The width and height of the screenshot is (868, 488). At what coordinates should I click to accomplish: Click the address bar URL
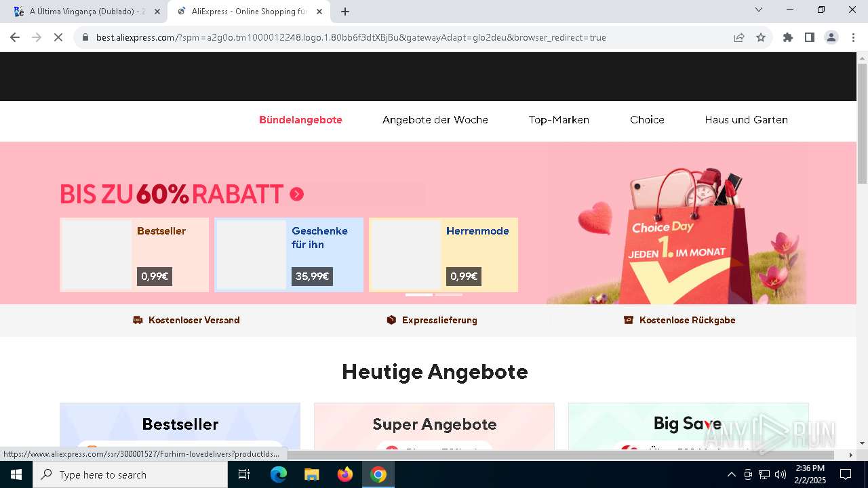(351, 37)
